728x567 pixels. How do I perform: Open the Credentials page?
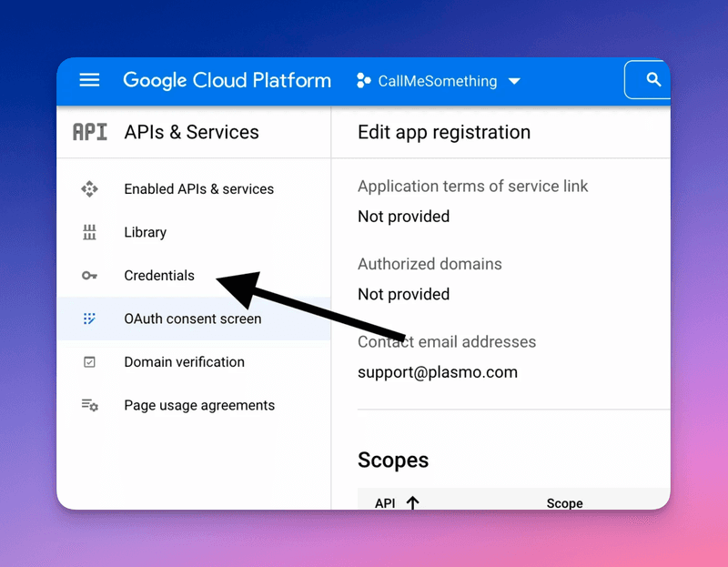pyautogui.click(x=193, y=276)
